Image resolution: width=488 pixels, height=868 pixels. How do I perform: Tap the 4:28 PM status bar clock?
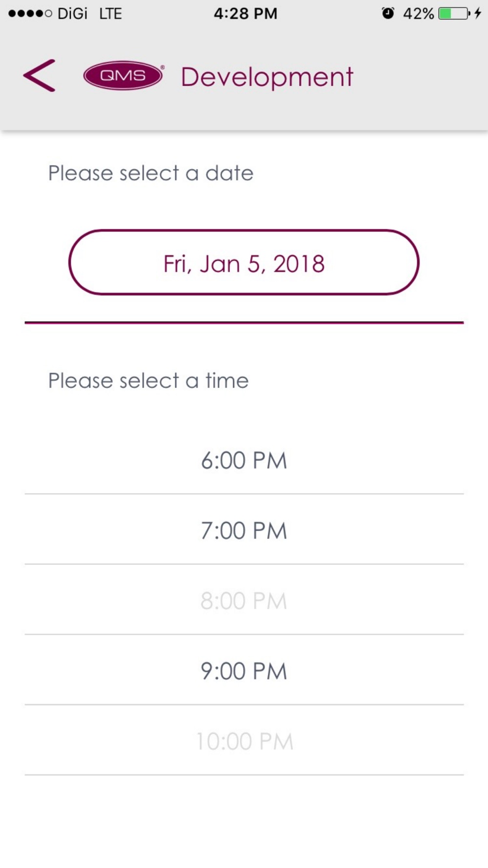[x=245, y=14]
